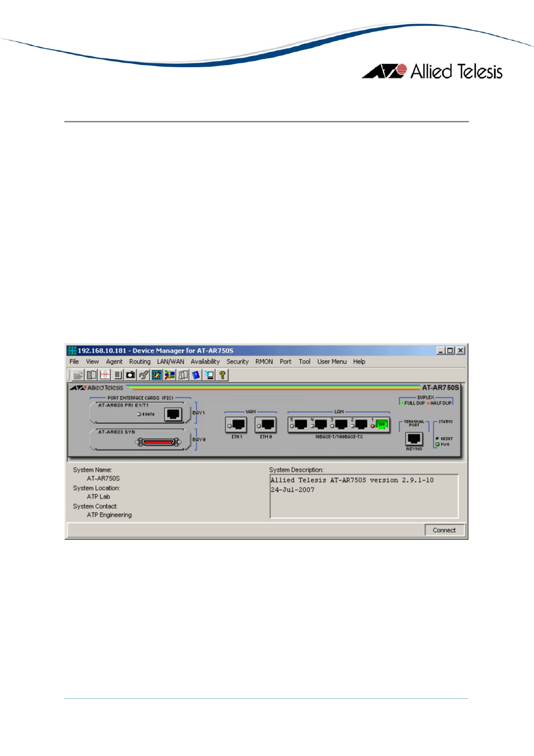The image size is (534, 756).
Task: Open the View menu
Action: click(x=92, y=362)
